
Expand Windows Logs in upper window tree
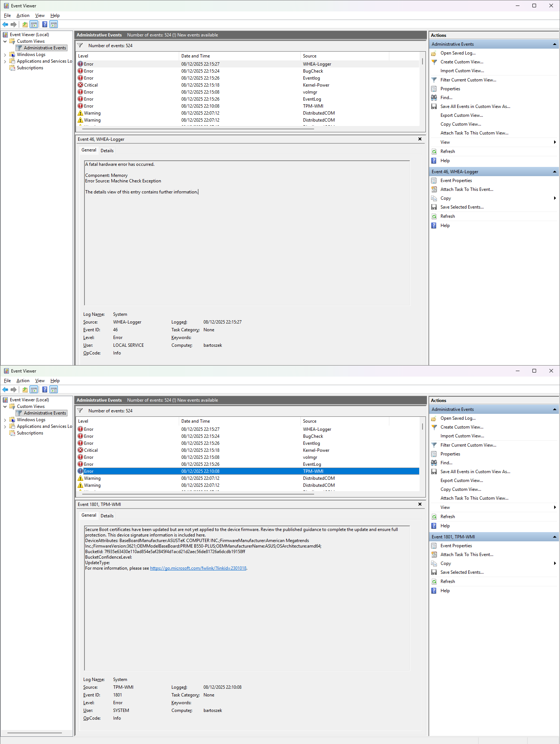[x=5, y=55]
